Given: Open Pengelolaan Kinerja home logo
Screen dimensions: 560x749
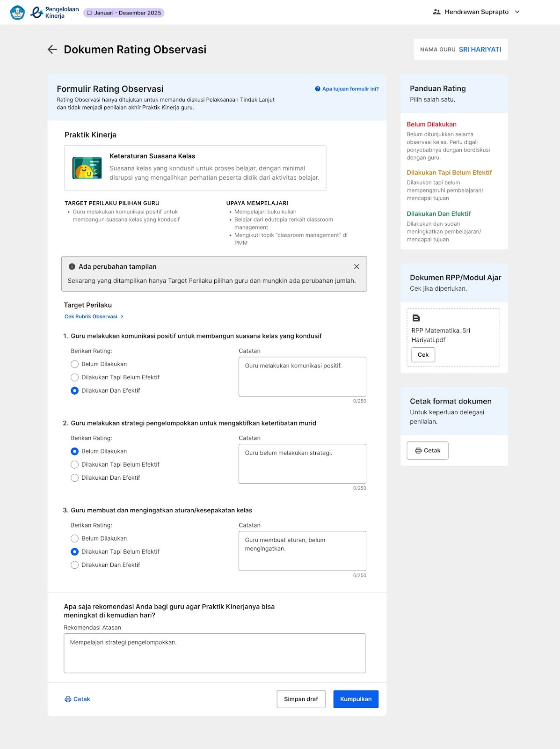Looking at the screenshot, I should click(x=55, y=13).
